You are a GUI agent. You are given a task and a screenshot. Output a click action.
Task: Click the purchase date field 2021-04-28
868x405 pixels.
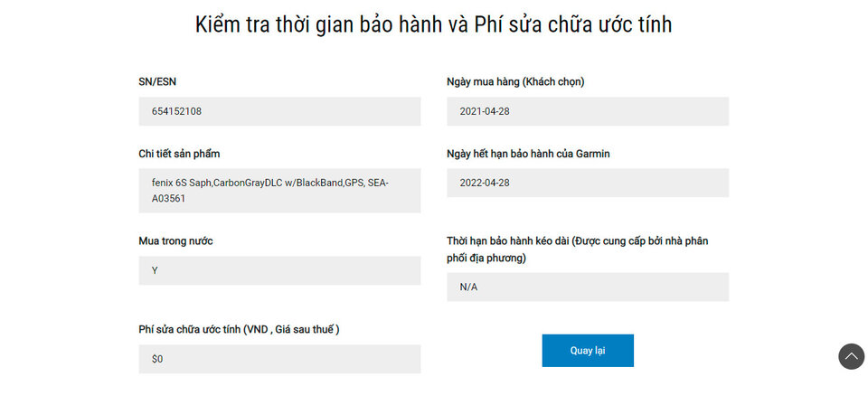tap(588, 111)
